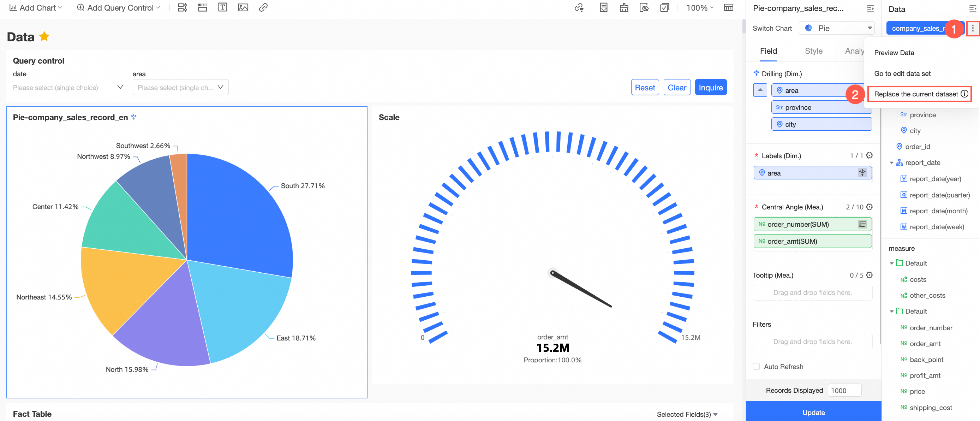The width and height of the screenshot is (980, 421).
Task: Enable the Auto Refresh checkbox
Action: coord(756,367)
